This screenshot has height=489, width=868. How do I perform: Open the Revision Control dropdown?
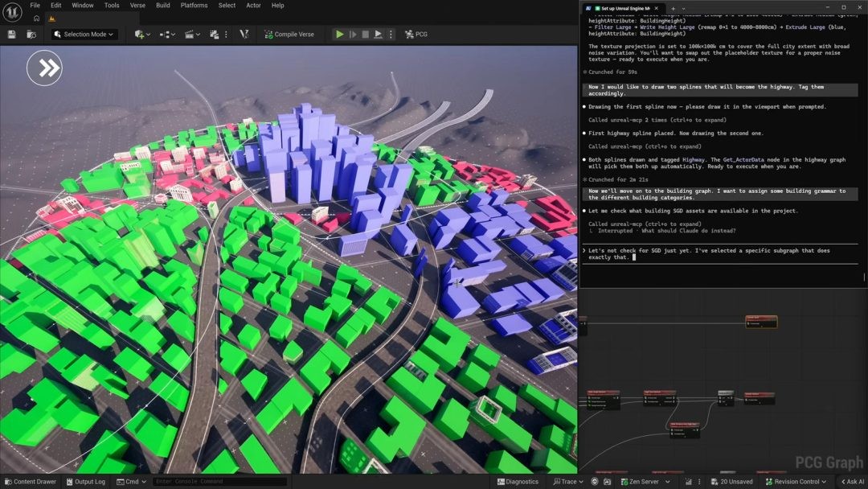796,482
